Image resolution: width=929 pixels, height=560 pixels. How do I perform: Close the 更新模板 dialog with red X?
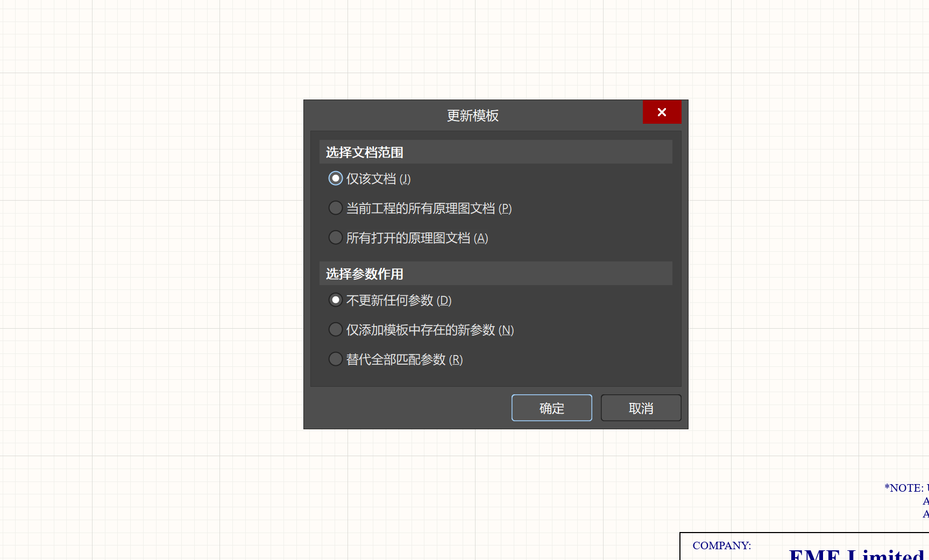click(x=662, y=112)
